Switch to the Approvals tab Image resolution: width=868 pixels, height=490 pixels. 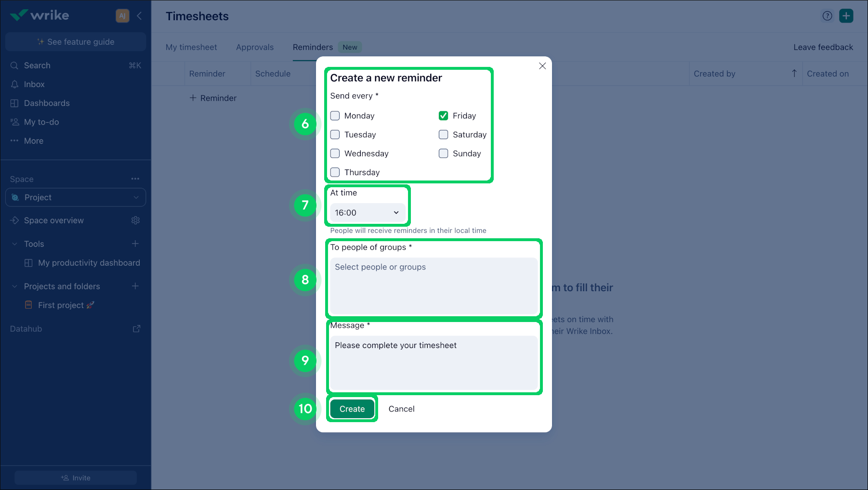pos(254,47)
